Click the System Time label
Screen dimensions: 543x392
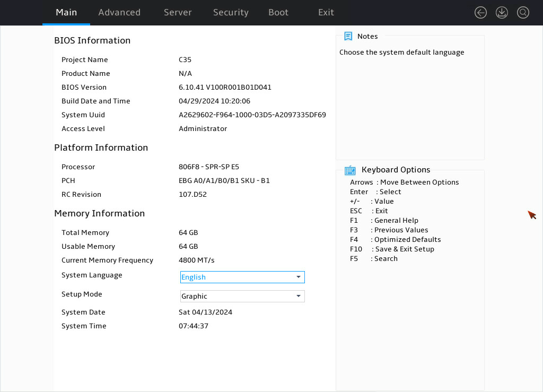pos(84,326)
